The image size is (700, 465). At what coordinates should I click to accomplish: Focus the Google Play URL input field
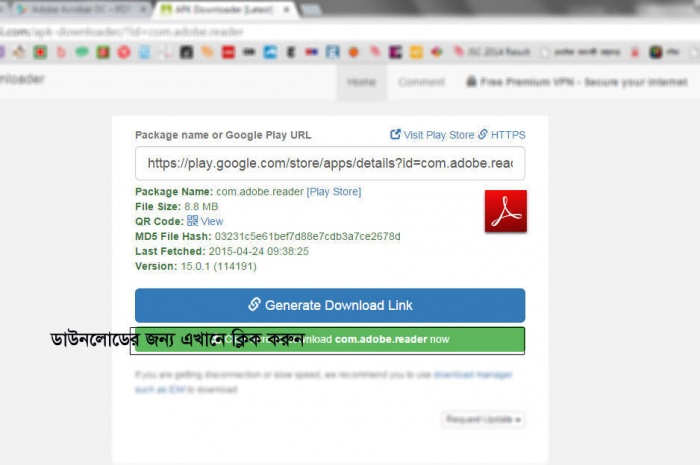coord(330,163)
